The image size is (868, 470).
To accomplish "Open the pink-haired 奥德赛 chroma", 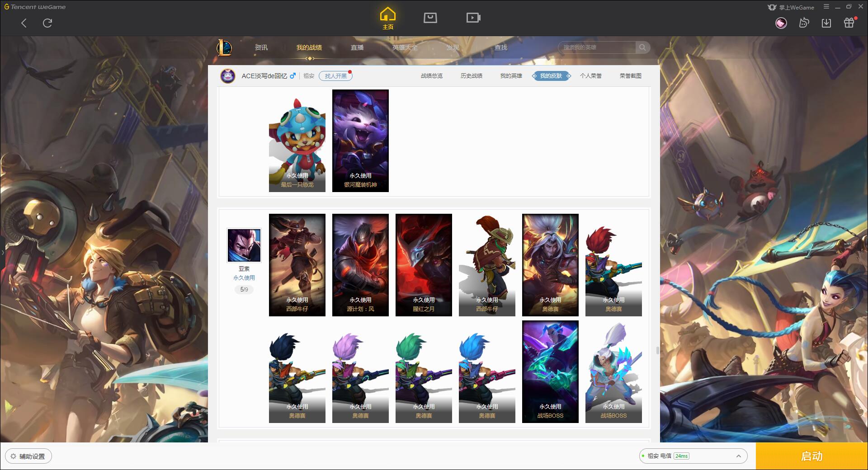I will click(x=360, y=371).
